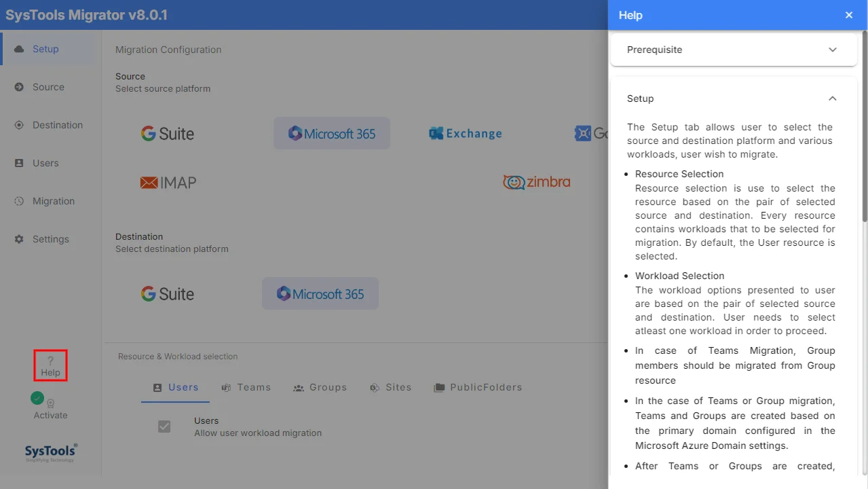Click the cloud icon beside Setup
This screenshot has height=489, width=868.
(19, 49)
